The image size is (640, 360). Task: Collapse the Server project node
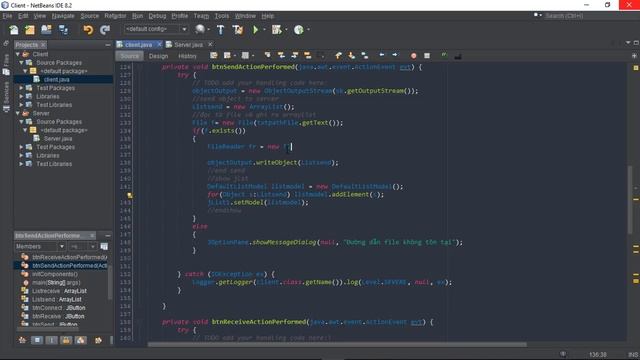[x=18, y=113]
